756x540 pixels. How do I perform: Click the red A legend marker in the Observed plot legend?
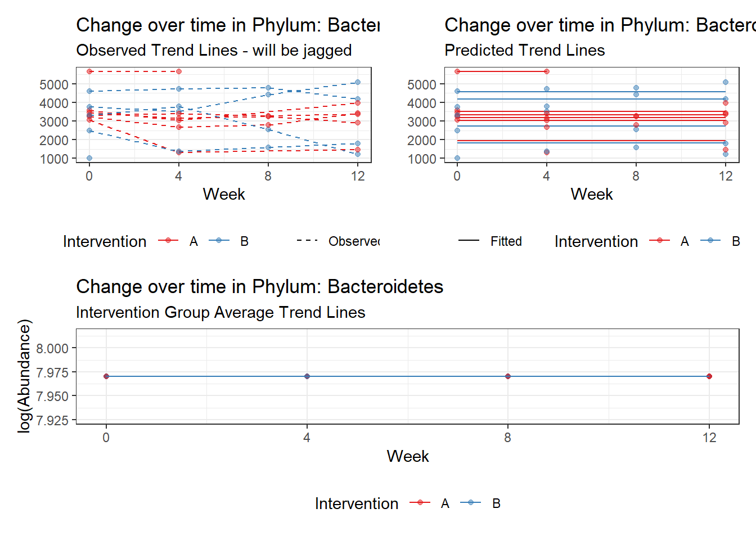pos(168,241)
